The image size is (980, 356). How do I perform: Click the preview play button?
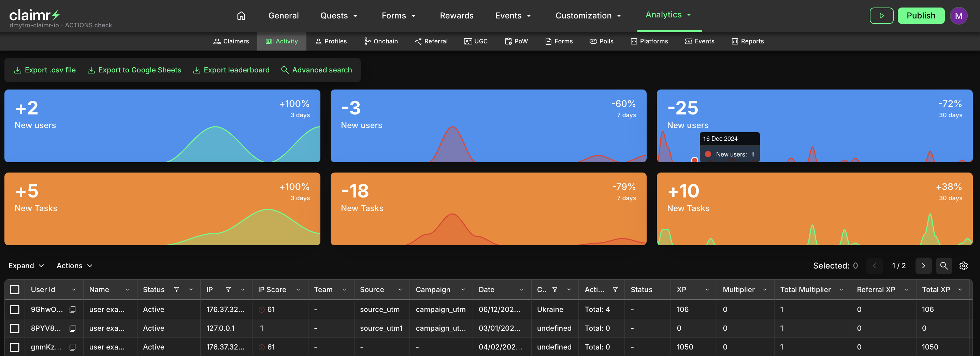(x=881, y=16)
